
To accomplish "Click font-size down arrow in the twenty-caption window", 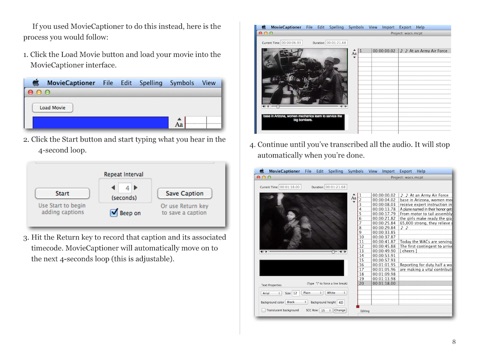I will tap(354, 201).
